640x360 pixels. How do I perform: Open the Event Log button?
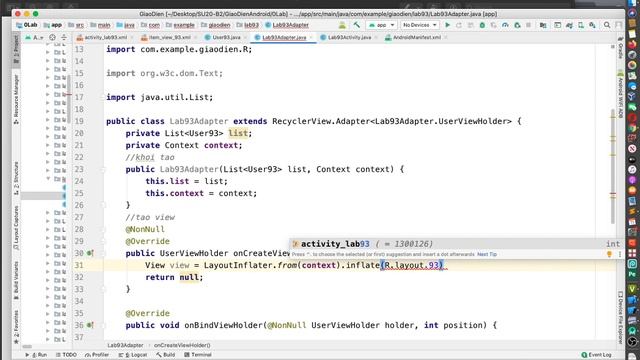pyautogui.click(x=596, y=355)
